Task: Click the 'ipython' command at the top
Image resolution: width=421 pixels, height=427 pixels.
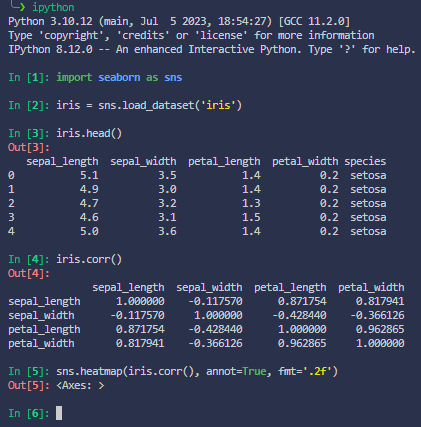Action: pyautogui.click(x=53, y=7)
